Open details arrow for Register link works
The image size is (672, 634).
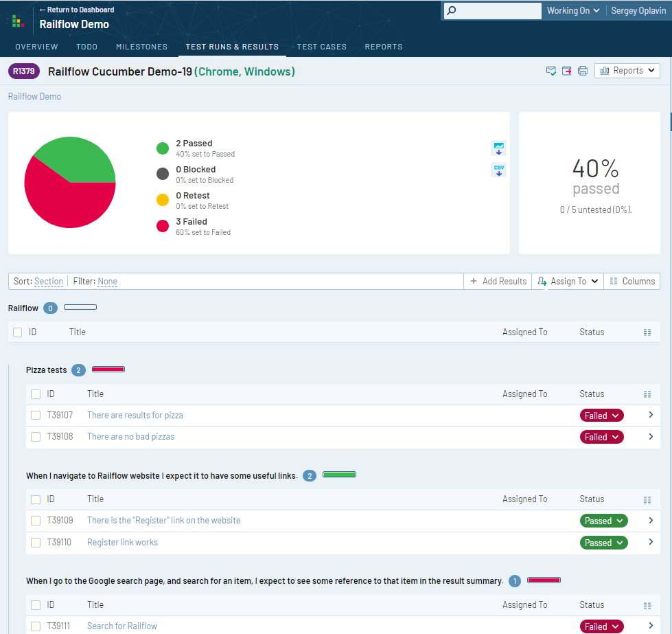tap(651, 542)
